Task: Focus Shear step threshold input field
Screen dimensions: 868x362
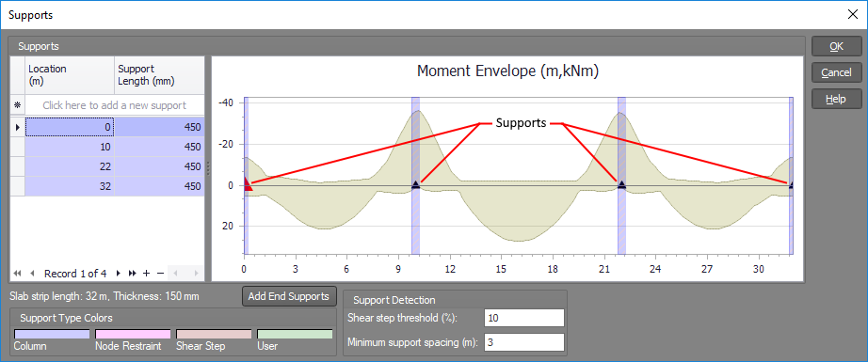Action: [524, 318]
